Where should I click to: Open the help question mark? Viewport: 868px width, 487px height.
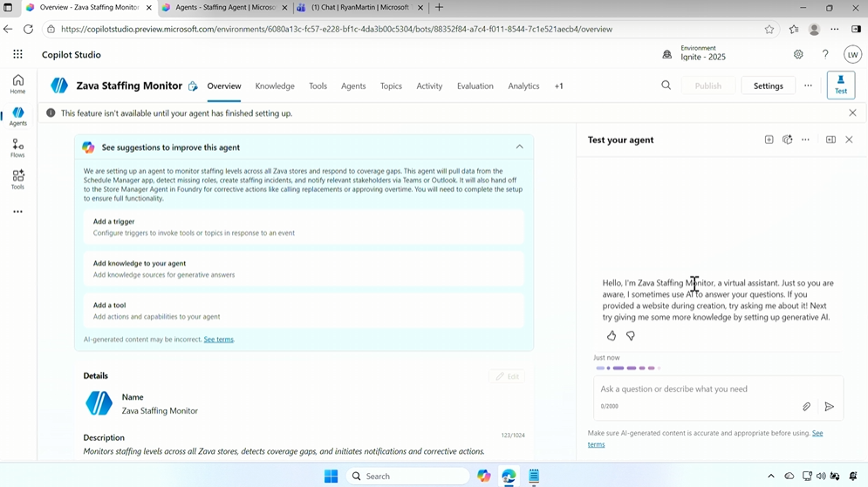pyautogui.click(x=825, y=54)
